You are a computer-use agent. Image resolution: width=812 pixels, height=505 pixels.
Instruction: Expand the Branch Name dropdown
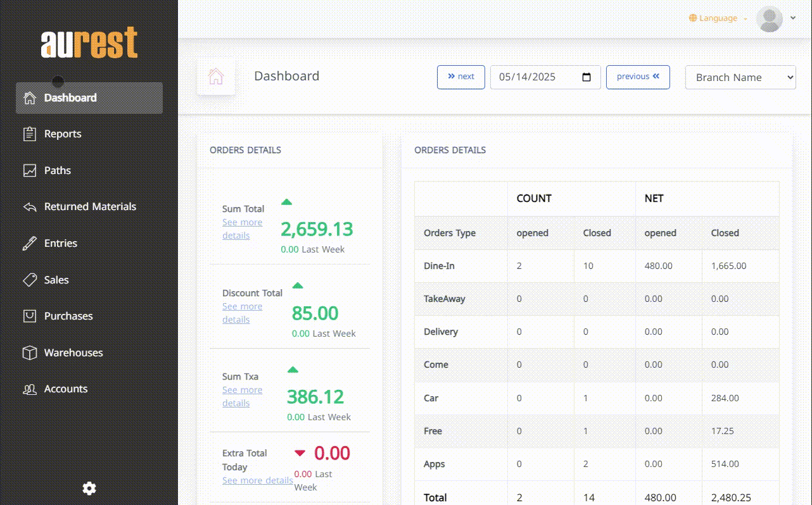pos(740,77)
